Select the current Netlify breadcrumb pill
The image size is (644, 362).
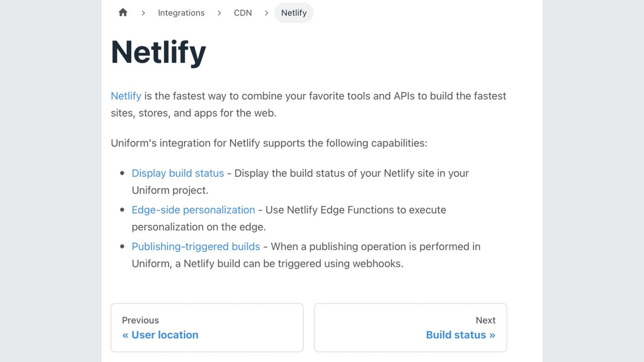click(x=294, y=13)
